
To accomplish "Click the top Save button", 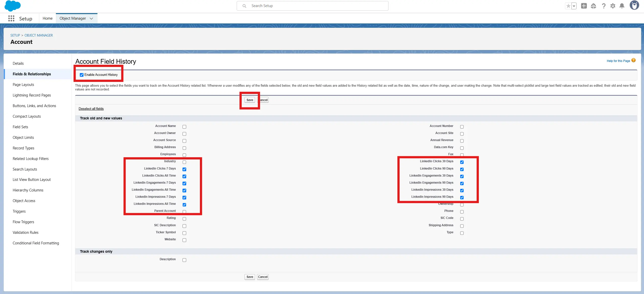I will 249,100.
